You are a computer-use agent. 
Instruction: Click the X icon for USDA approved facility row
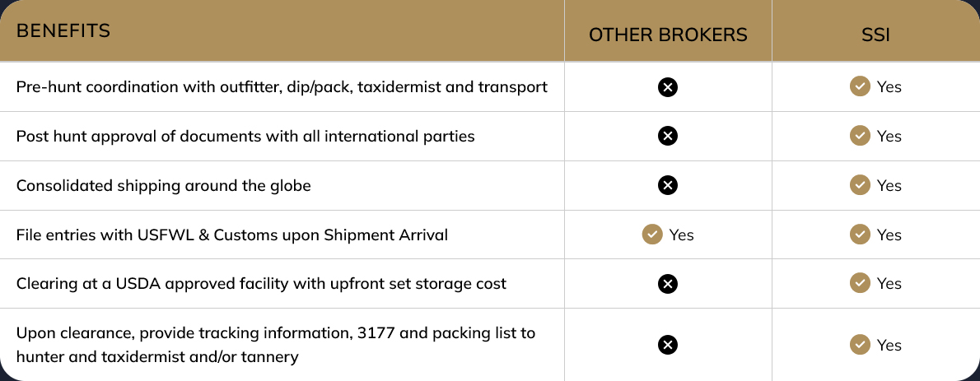click(668, 284)
